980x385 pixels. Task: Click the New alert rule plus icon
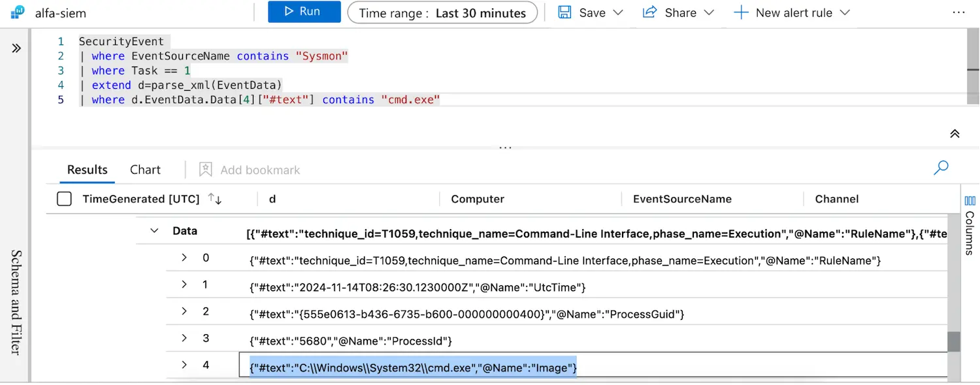pos(741,12)
